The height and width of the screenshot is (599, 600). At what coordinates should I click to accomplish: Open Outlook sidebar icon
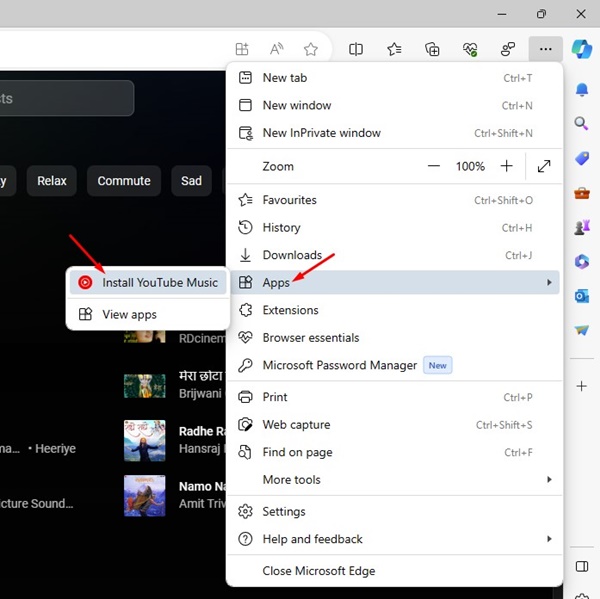(x=582, y=296)
